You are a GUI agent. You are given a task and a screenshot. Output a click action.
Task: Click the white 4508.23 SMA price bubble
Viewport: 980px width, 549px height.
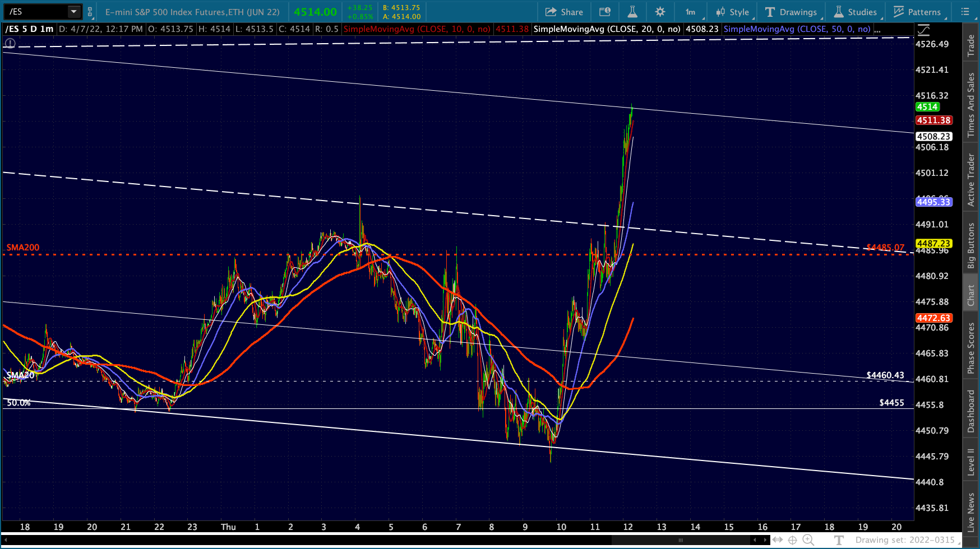coord(933,136)
